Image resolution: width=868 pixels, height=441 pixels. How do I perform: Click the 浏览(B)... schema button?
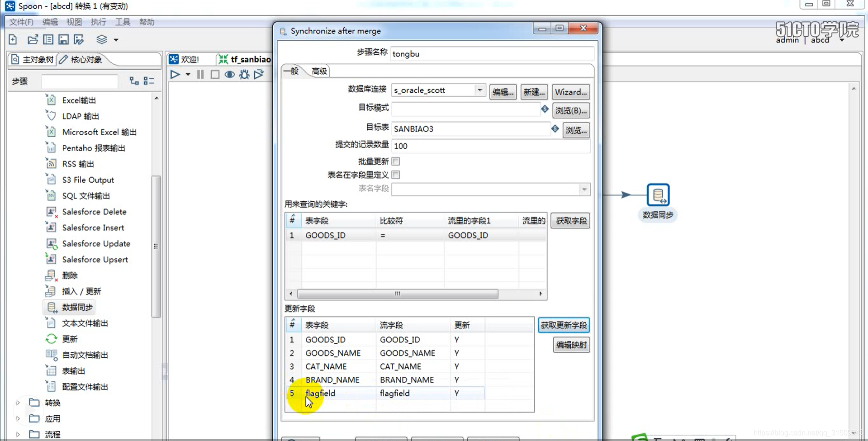[571, 111]
